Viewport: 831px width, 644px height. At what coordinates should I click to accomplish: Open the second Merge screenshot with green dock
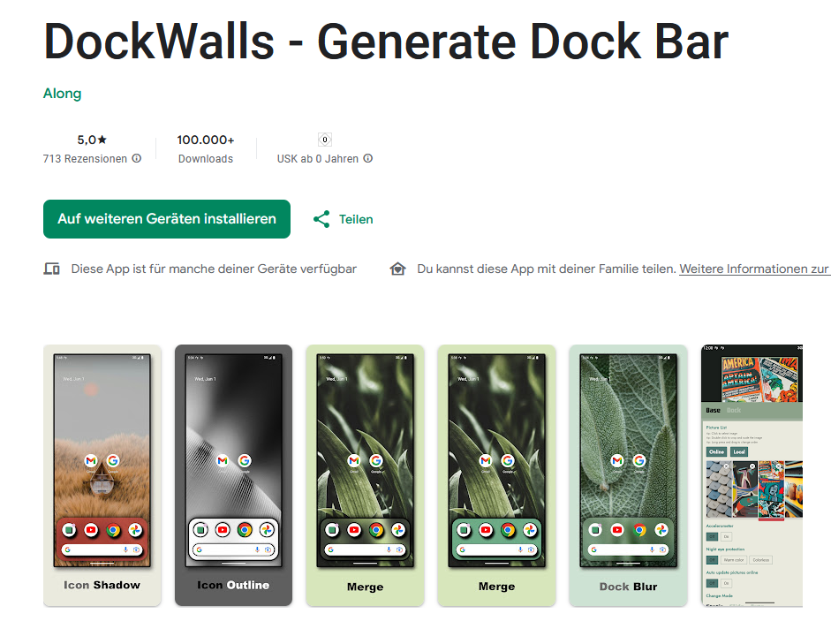click(x=496, y=475)
